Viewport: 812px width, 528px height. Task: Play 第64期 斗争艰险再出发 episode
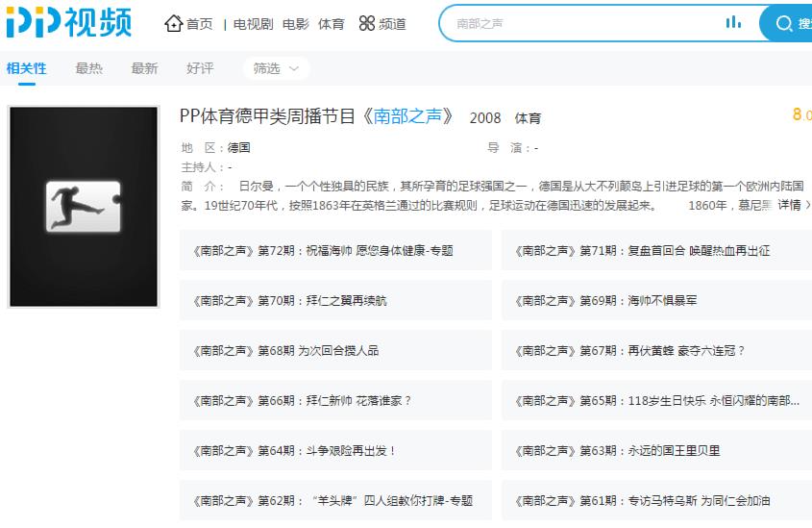coord(335,450)
